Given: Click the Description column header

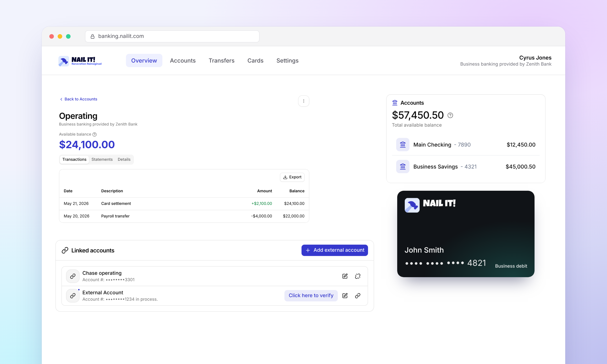Looking at the screenshot, I should 112,191.
